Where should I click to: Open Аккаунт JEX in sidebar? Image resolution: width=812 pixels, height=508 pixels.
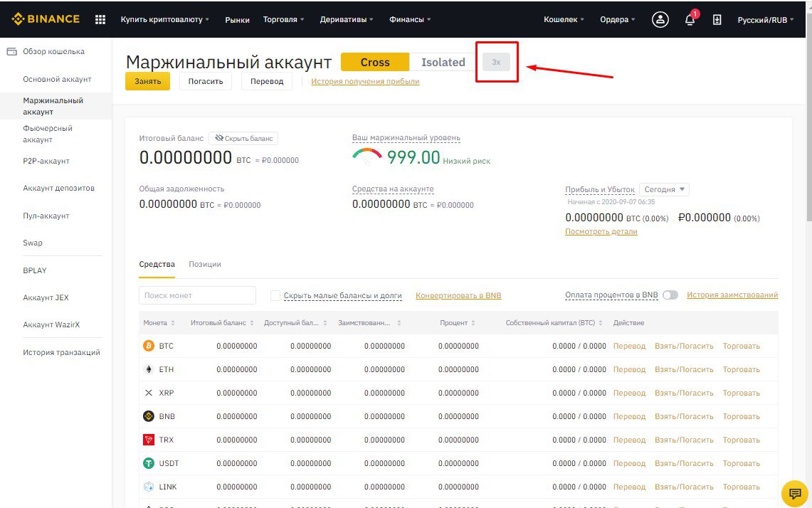click(46, 297)
